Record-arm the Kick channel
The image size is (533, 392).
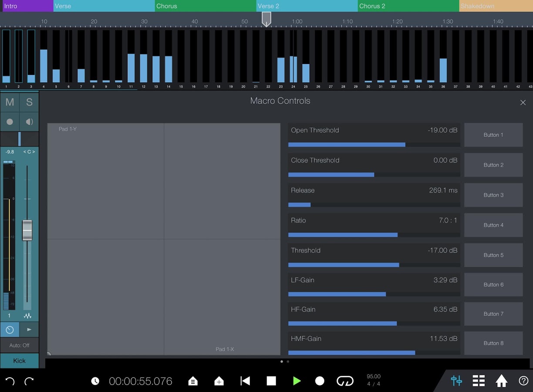(10, 122)
